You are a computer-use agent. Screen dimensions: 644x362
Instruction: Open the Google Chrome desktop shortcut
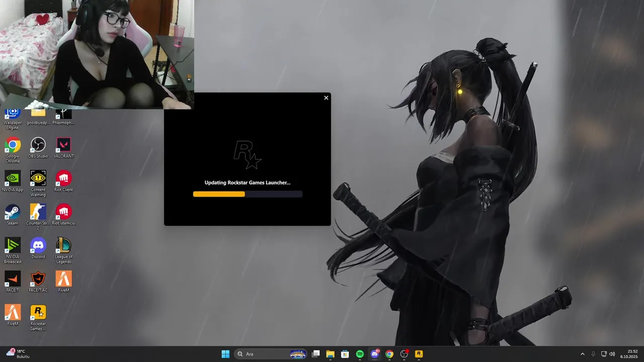pos(13,150)
